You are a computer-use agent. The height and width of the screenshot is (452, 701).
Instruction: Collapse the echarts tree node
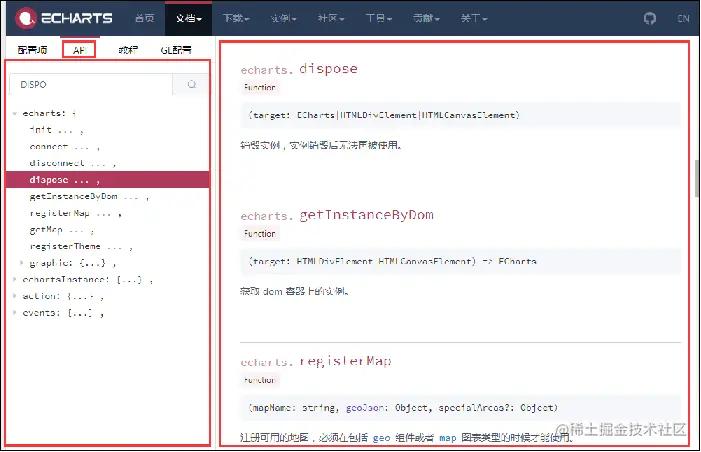14,114
